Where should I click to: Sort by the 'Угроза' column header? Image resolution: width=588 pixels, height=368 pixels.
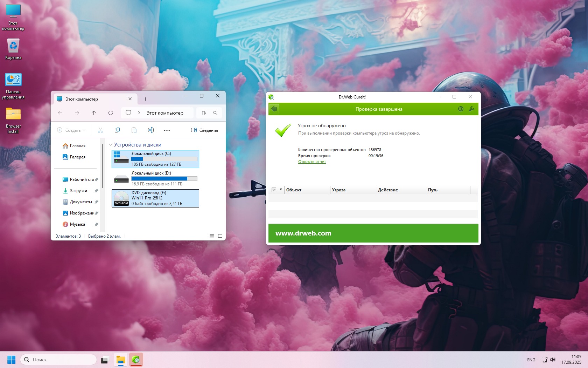pos(353,190)
